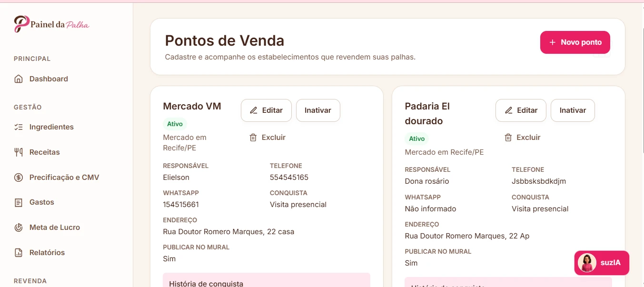Open Dashboard in the sidebar
The width and height of the screenshot is (644, 287).
(49, 79)
